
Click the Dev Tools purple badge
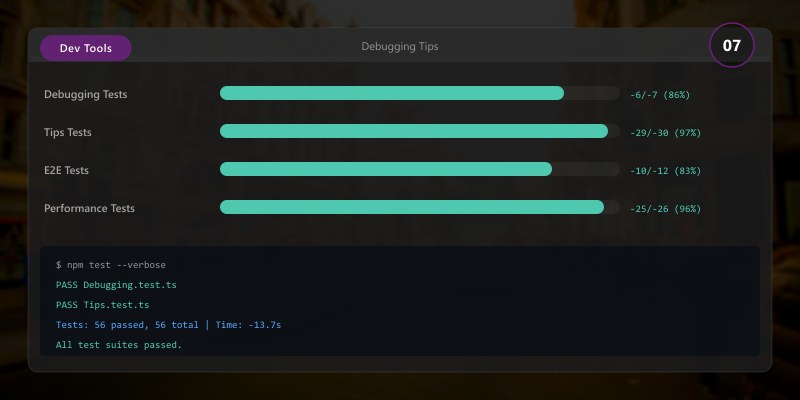[86, 48]
